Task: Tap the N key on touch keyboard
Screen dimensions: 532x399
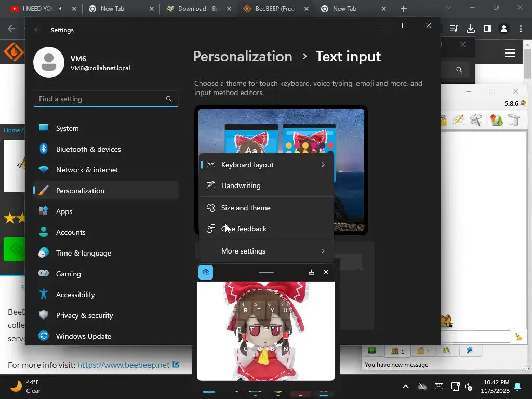Action: pyautogui.click(x=286, y=348)
